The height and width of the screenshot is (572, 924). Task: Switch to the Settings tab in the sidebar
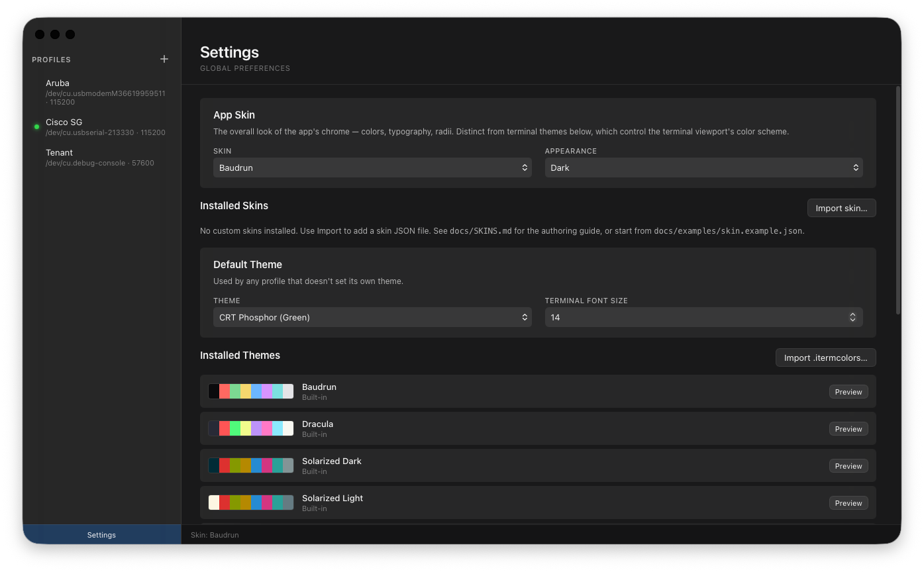(x=101, y=534)
